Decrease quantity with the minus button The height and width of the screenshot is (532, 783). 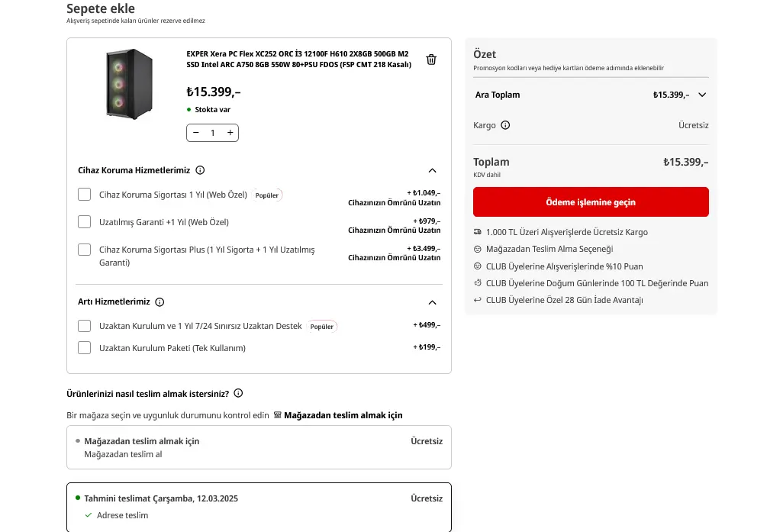pyautogui.click(x=195, y=132)
